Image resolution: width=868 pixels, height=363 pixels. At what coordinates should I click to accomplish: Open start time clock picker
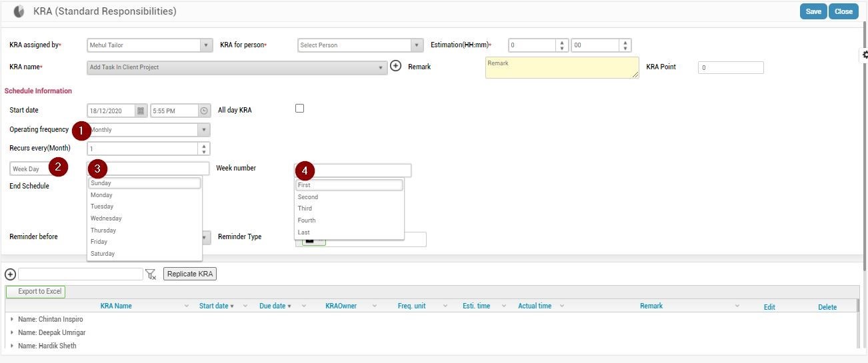coord(204,111)
